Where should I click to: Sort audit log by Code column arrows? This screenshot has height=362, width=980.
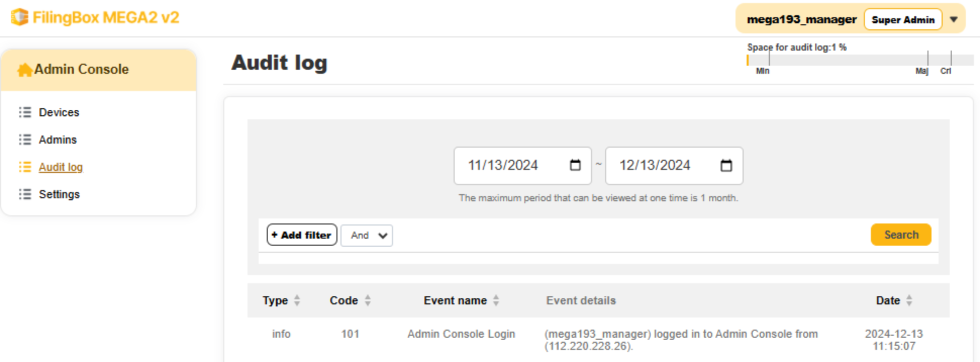pos(368,300)
